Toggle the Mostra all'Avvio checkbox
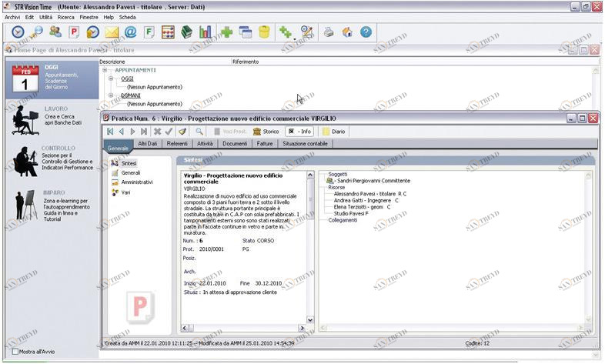The width and height of the screenshot is (605, 364). click(15, 352)
